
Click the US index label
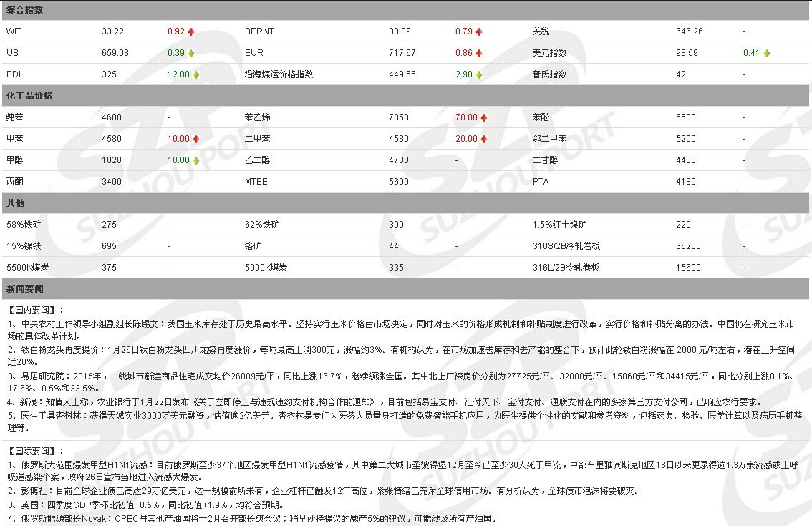[x=12, y=53]
